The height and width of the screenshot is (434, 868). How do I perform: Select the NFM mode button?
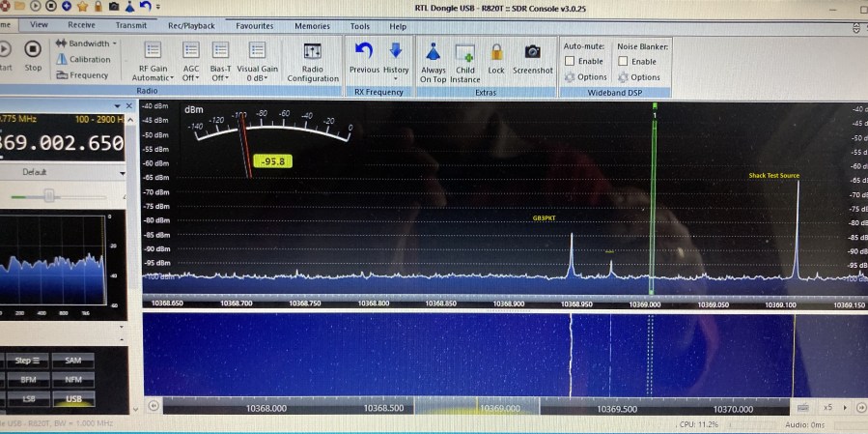73,380
